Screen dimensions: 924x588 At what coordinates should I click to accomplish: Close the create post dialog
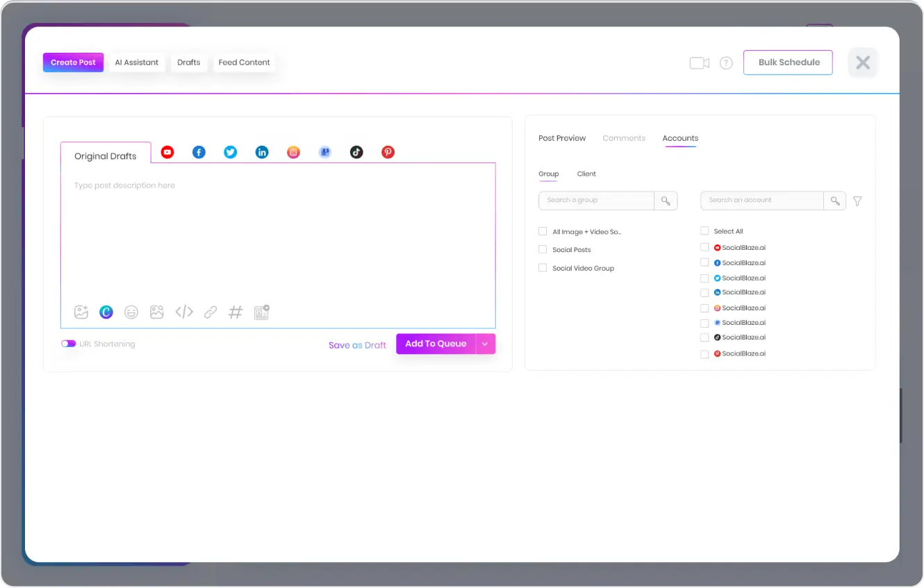(863, 62)
